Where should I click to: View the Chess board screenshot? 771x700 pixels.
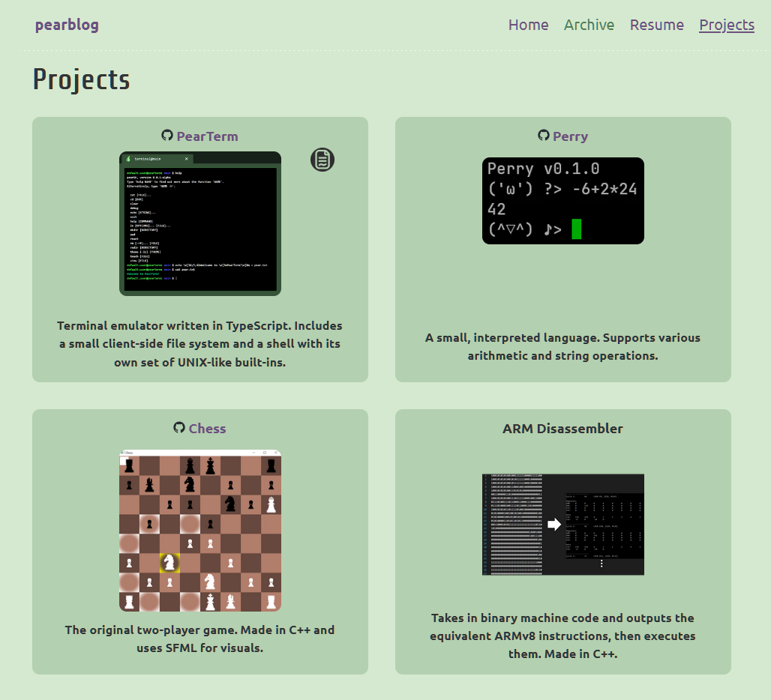[x=200, y=531]
